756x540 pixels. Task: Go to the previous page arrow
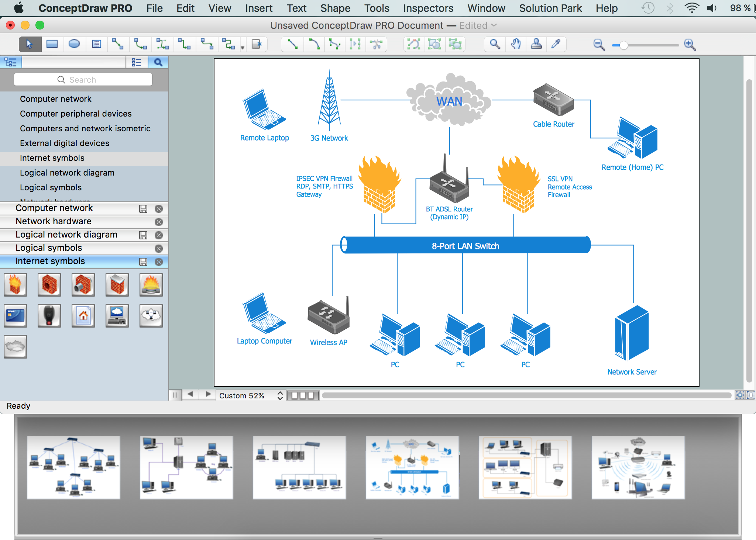[x=190, y=394]
